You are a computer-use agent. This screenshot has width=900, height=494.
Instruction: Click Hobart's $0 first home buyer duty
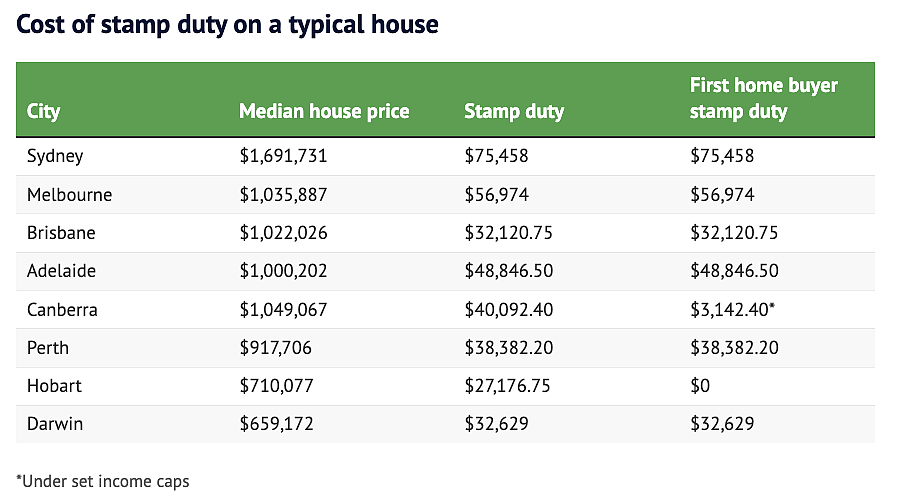pos(700,386)
